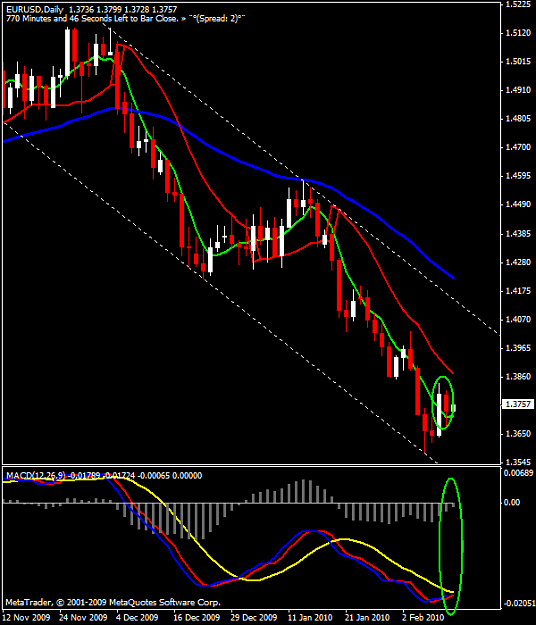Select the 1.4175 price axis label
This screenshot has width=536, height=625.
pyautogui.click(x=518, y=291)
